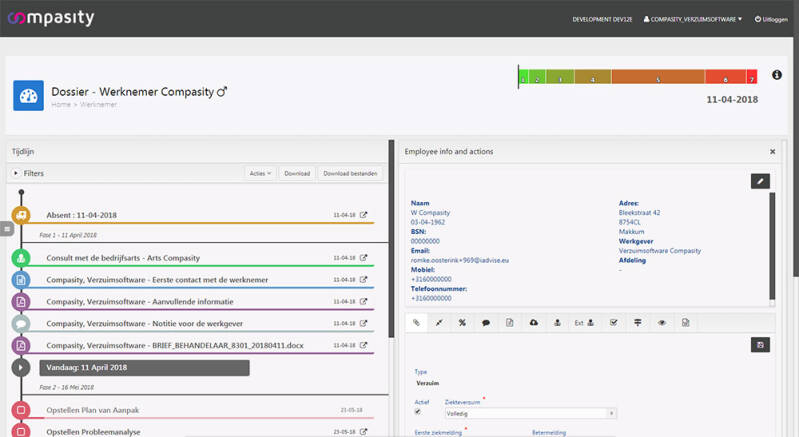Viewport: 799px width, 437px height.
Task: Click the orange Absent timeline icon
Action: point(22,215)
